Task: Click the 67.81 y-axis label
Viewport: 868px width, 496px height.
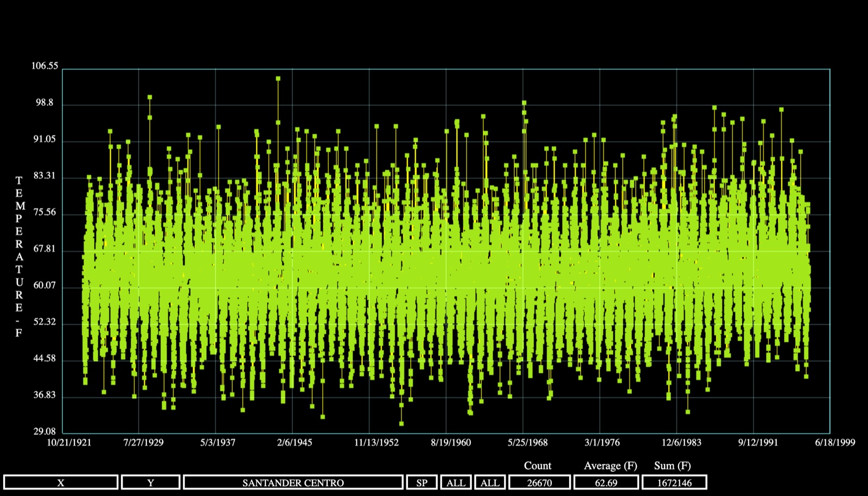Action: tap(44, 249)
